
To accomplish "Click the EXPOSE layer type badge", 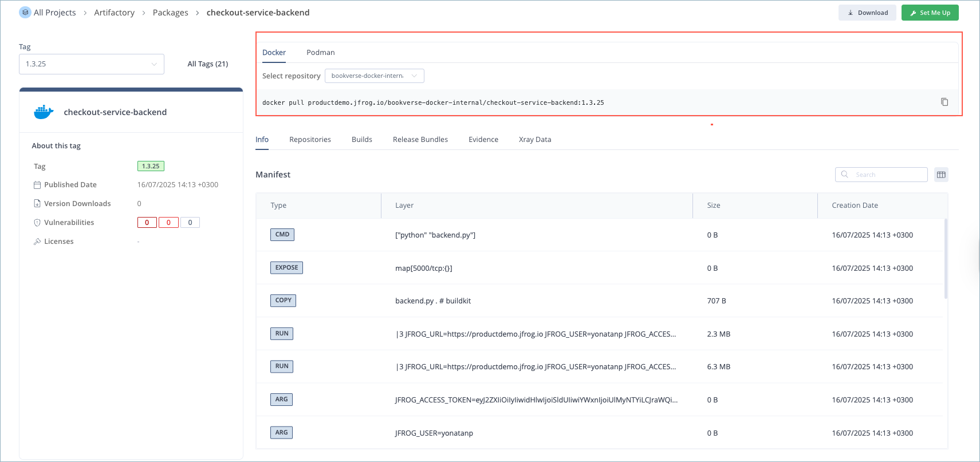I will 286,267.
